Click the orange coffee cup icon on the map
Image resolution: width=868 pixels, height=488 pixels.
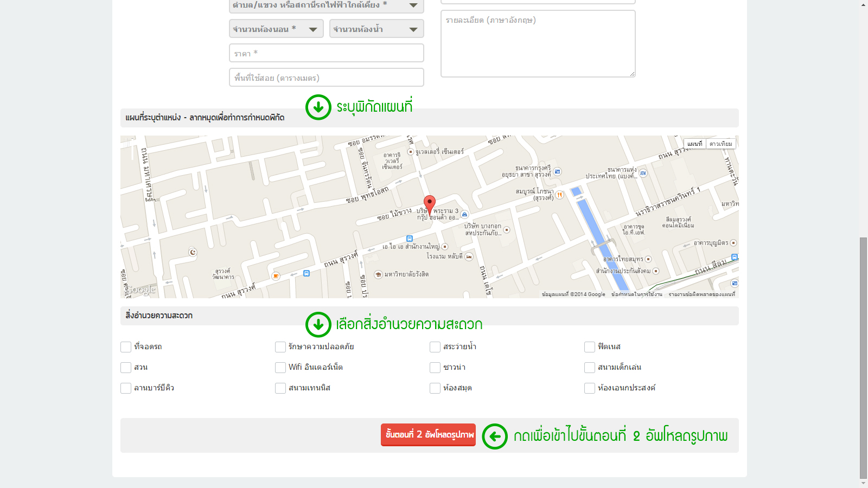click(x=276, y=276)
